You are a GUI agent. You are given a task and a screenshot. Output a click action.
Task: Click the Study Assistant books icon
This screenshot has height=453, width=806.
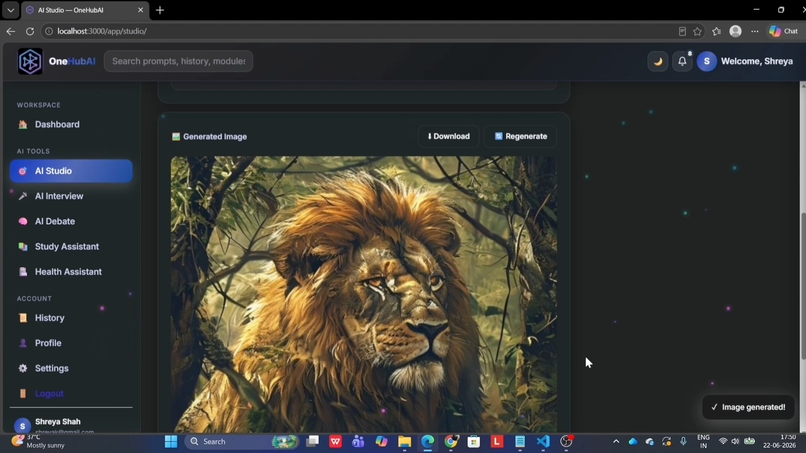[23, 246]
